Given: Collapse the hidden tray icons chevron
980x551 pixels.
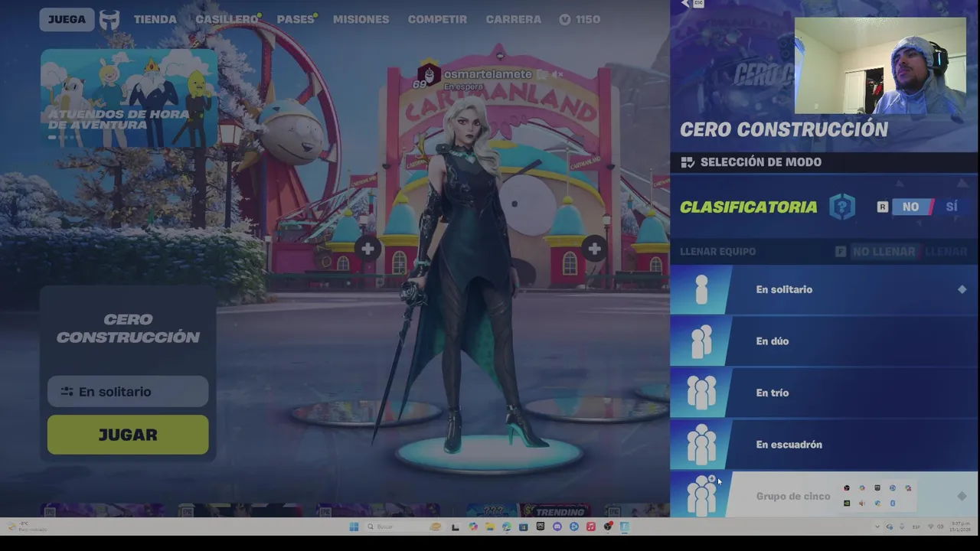Looking at the screenshot, I should pyautogui.click(x=877, y=527).
